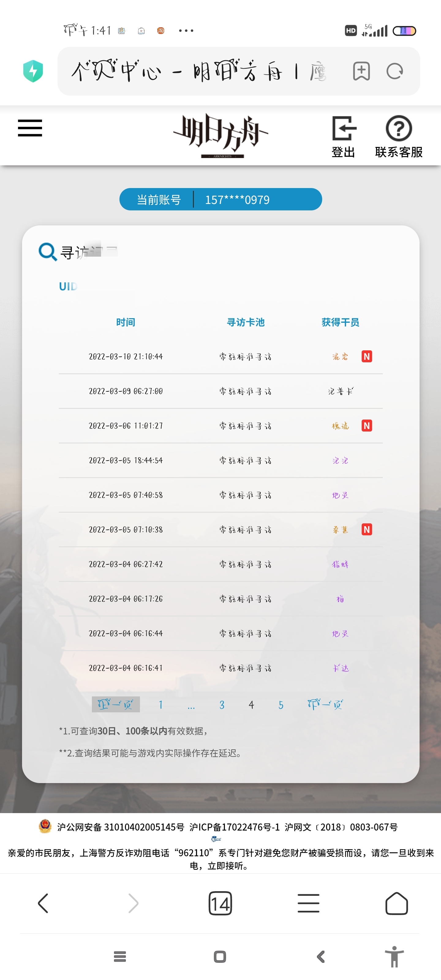441x980 pixels.
Task: Tap the 时间 column header
Action: click(x=126, y=322)
